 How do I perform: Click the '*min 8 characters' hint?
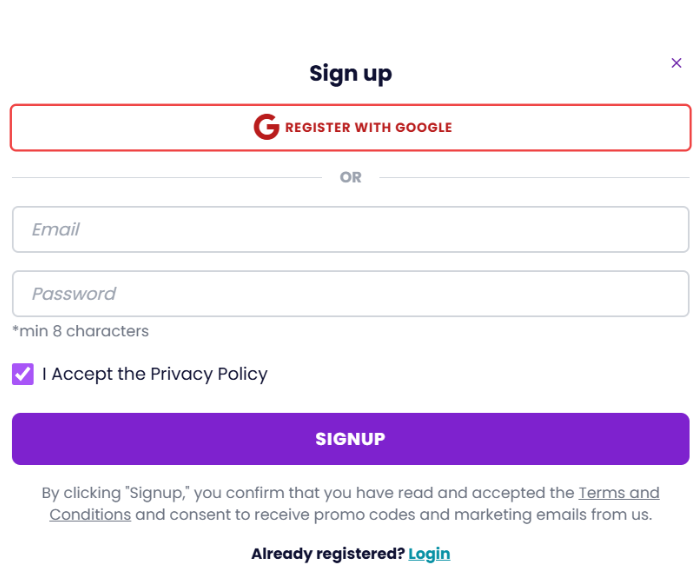click(x=80, y=331)
